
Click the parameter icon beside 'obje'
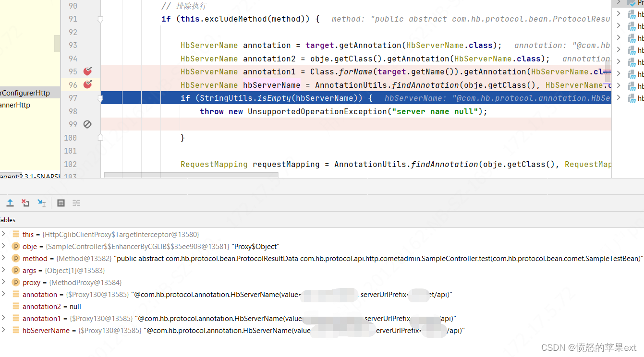(16, 247)
